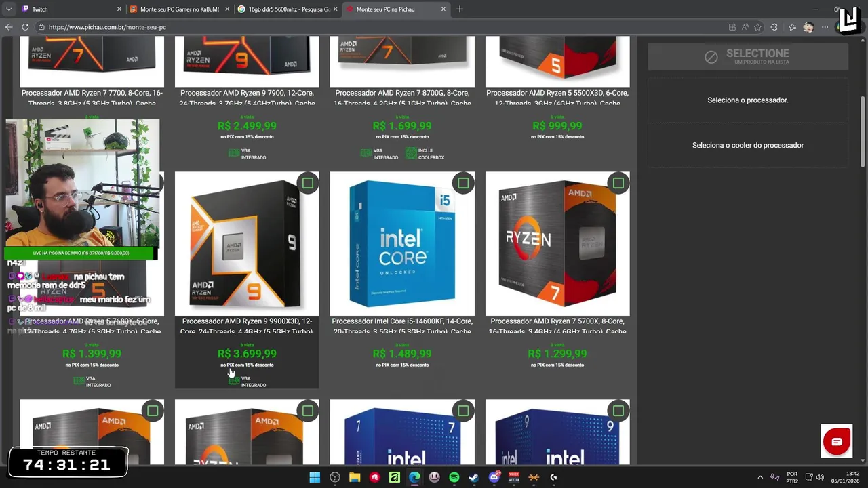Tick the Intel Core i5-14600KF selection checkbox

(463, 183)
